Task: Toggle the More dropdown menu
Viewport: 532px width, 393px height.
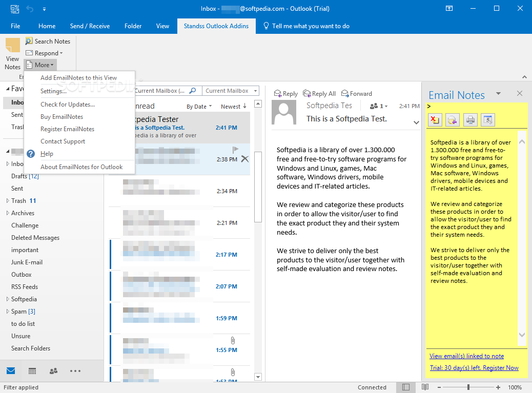Action: point(40,65)
